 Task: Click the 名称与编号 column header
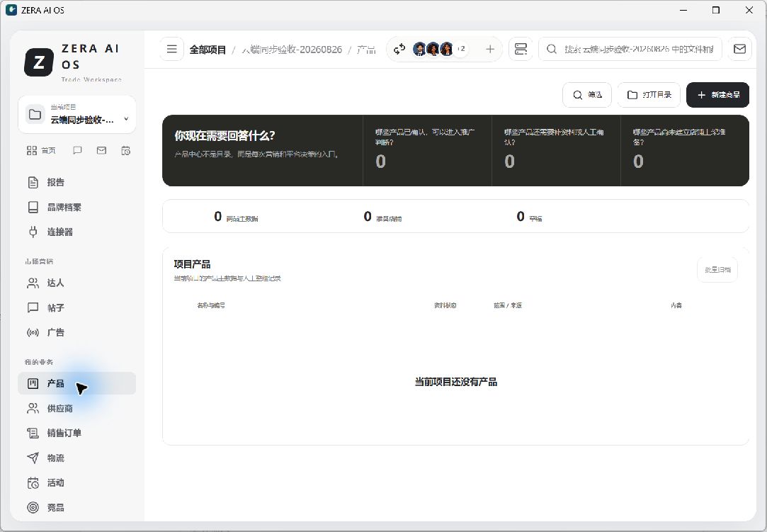click(211, 305)
